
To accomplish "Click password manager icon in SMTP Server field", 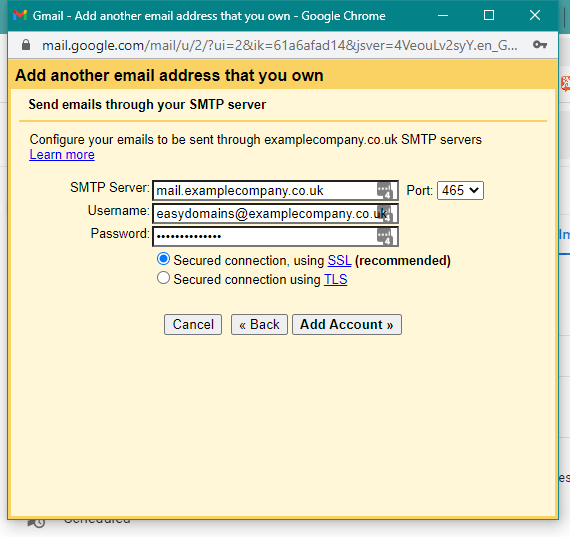I will point(385,191).
